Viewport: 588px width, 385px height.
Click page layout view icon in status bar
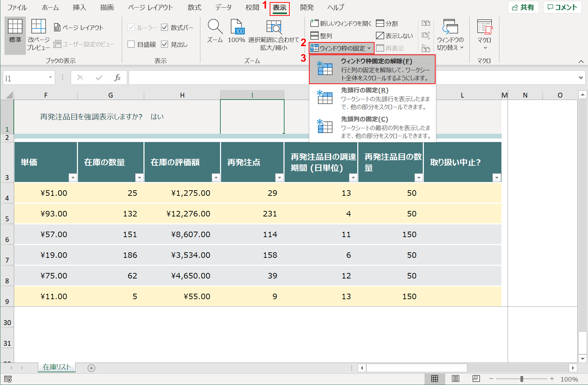[x=455, y=379]
